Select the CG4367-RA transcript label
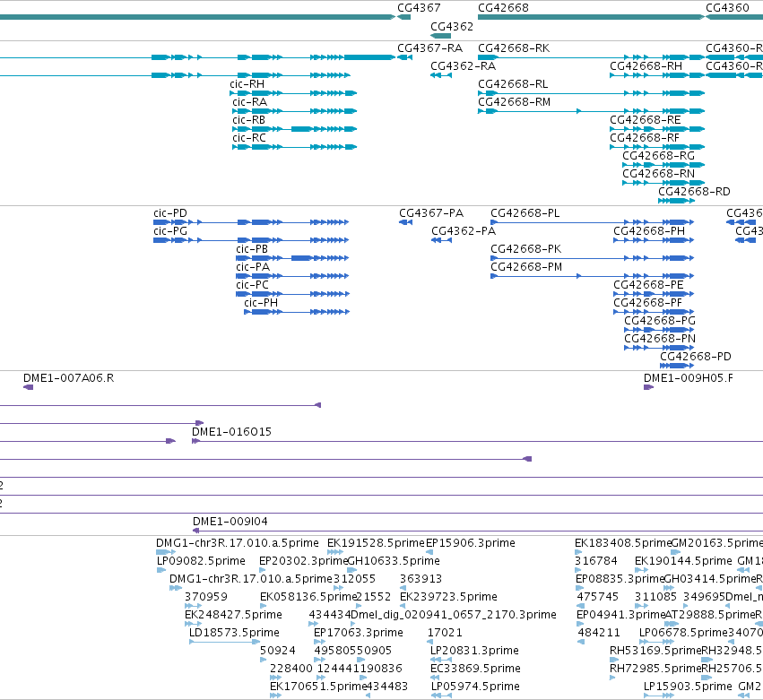 [429, 48]
